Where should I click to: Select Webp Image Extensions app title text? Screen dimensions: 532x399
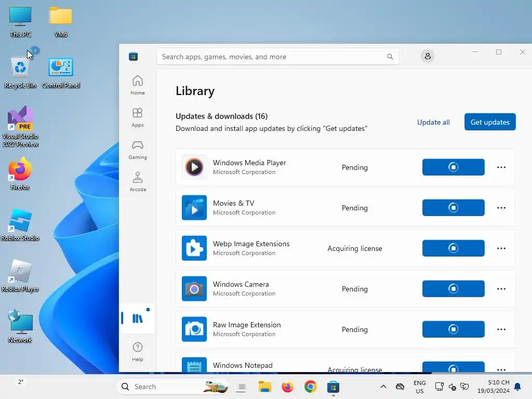[251, 244]
